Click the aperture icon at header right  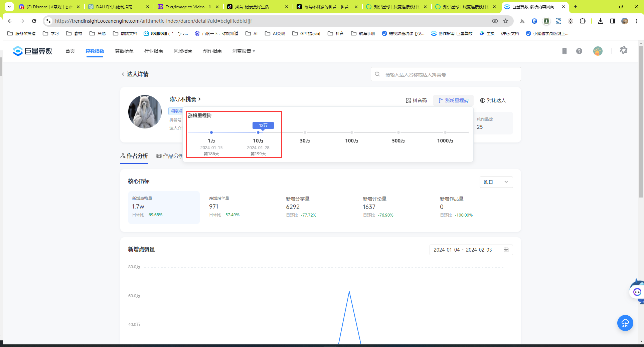(624, 50)
